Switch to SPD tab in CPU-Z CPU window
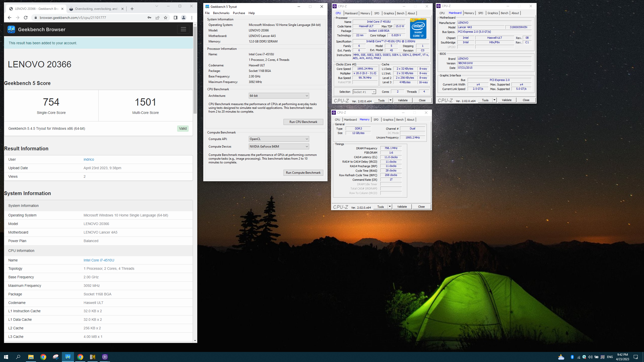 pyautogui.click(x=377, y=13)
